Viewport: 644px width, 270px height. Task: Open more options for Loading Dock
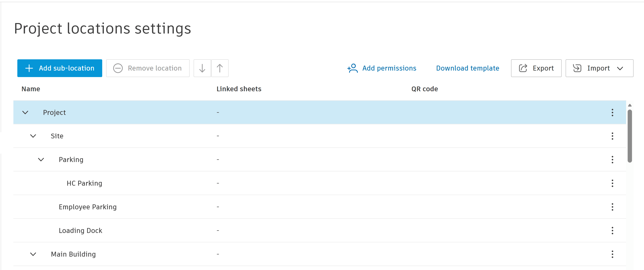coord(612,230)
